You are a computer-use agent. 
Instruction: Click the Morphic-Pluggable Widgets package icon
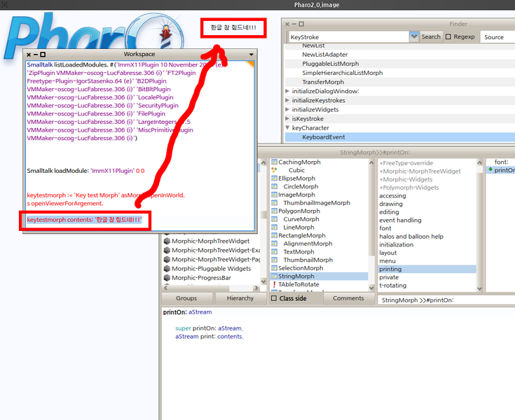point(167,268)
